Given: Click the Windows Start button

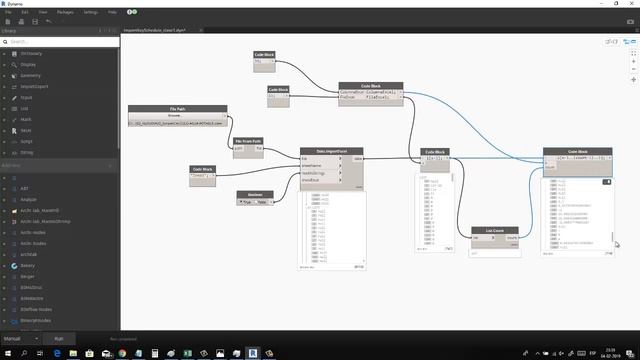Looking at the screenshot, I should (7, 353).
